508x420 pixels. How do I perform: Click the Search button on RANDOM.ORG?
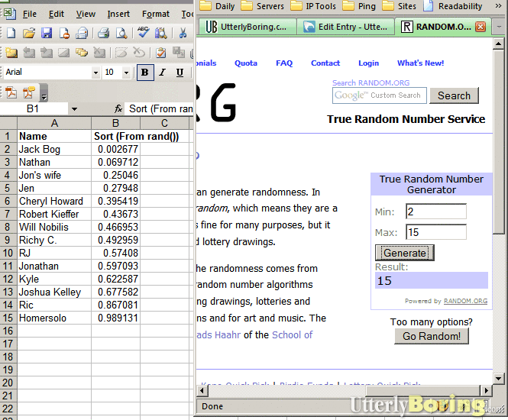[454, 95]
